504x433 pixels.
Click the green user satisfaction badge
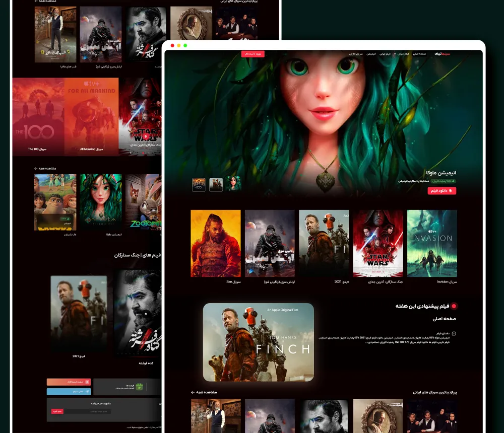tap(443, 181)
